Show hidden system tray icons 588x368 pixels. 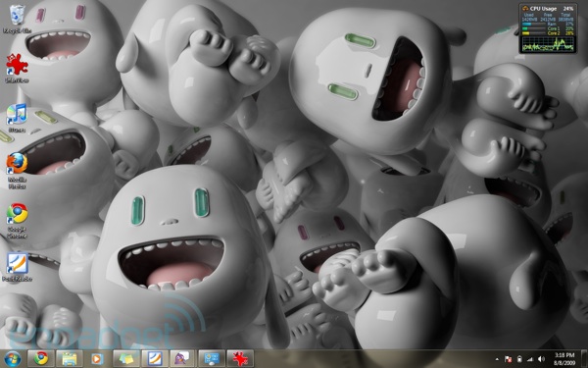click(x=497, y=359)
